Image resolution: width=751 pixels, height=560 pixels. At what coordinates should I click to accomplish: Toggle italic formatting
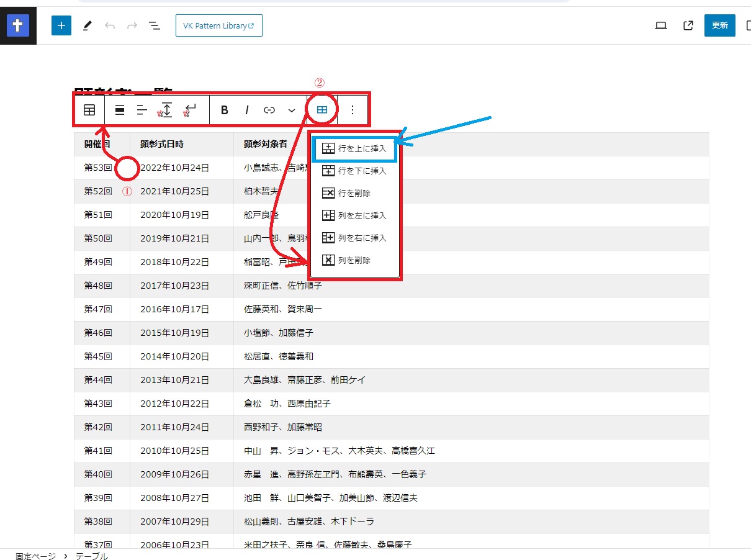click(x=247, y=110)
